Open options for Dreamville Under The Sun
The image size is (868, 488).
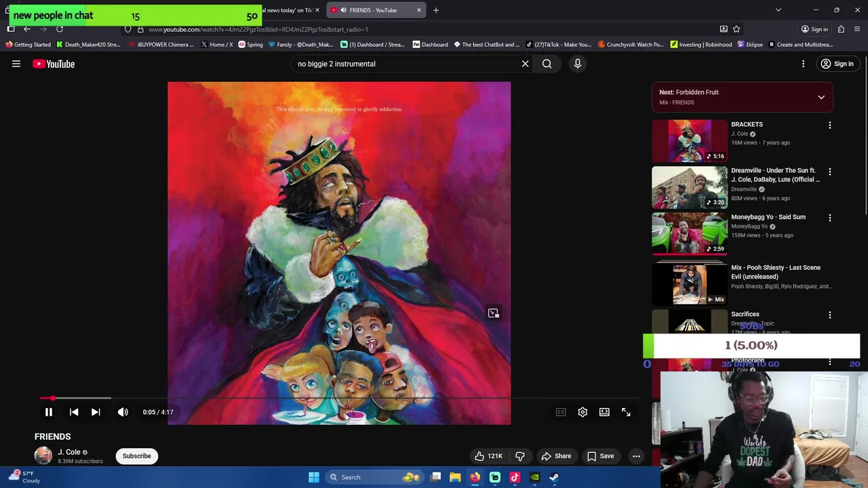pos(830,171)
